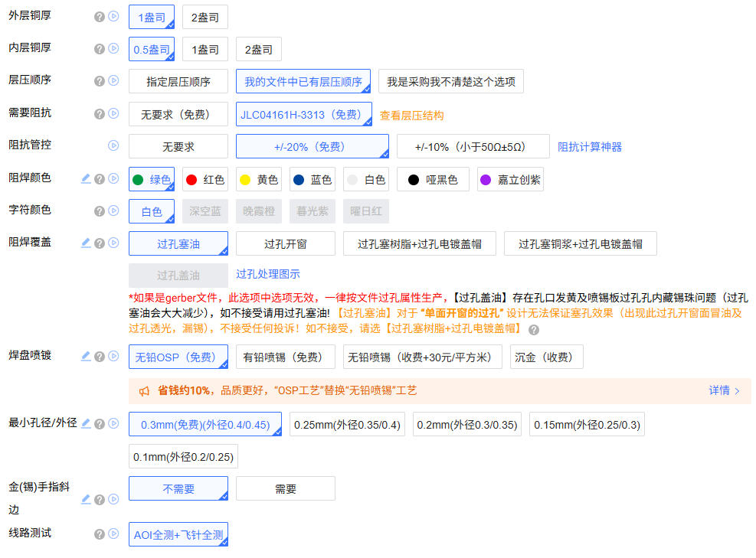Choose 0.1mm(外径0.2/0.25) hole size

point(183,457)
